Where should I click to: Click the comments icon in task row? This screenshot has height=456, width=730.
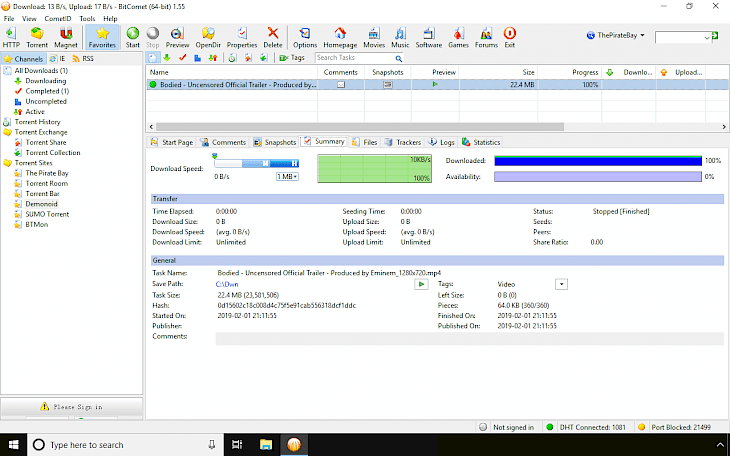click(x=341, y=85)
